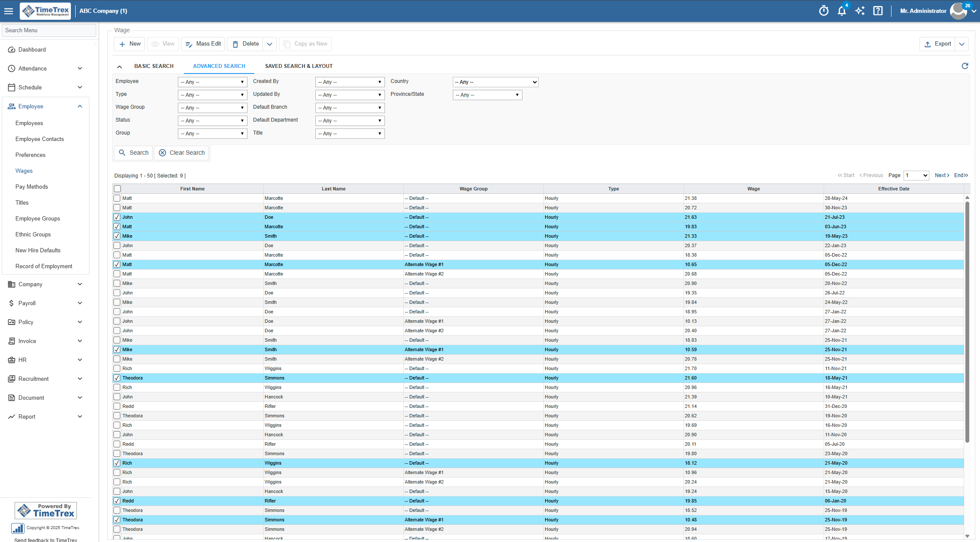This screenshot has width=980, height=542.
Task: Collapse the search panel chevron
Action: click(119, 66)
